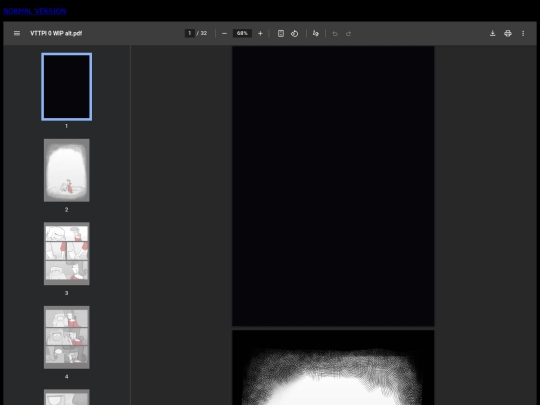The image size is (540, 405).
Task: Click the total page count '/ 32'
Action: tap(202, 33)
